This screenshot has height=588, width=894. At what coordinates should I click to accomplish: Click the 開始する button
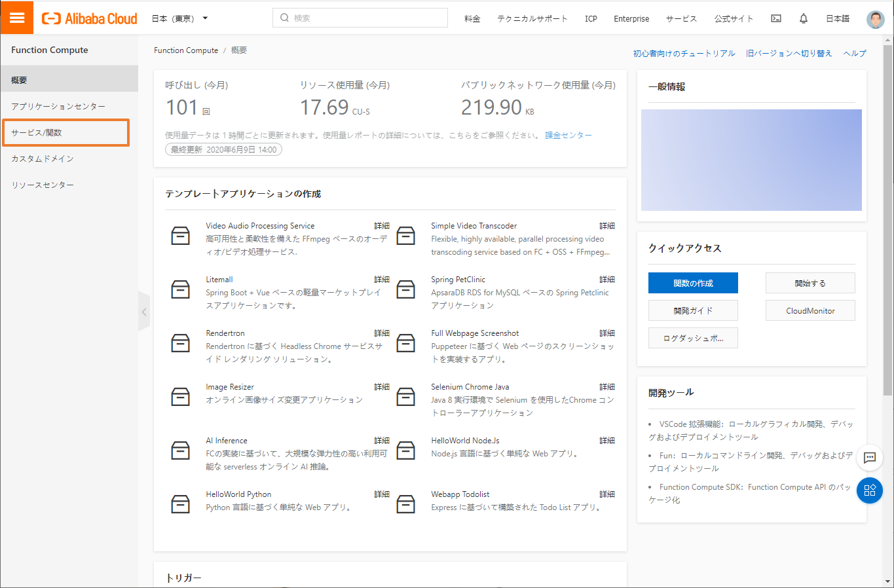tap(810, 283)
